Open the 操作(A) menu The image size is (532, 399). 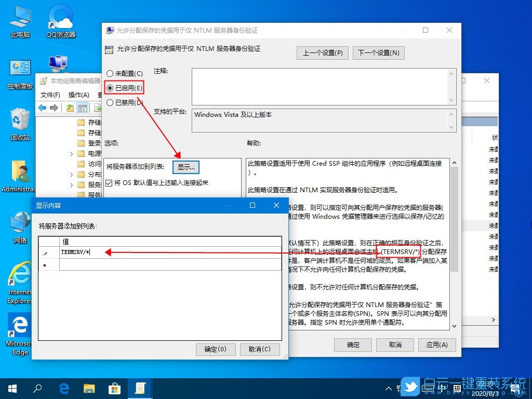click(79, 95)
